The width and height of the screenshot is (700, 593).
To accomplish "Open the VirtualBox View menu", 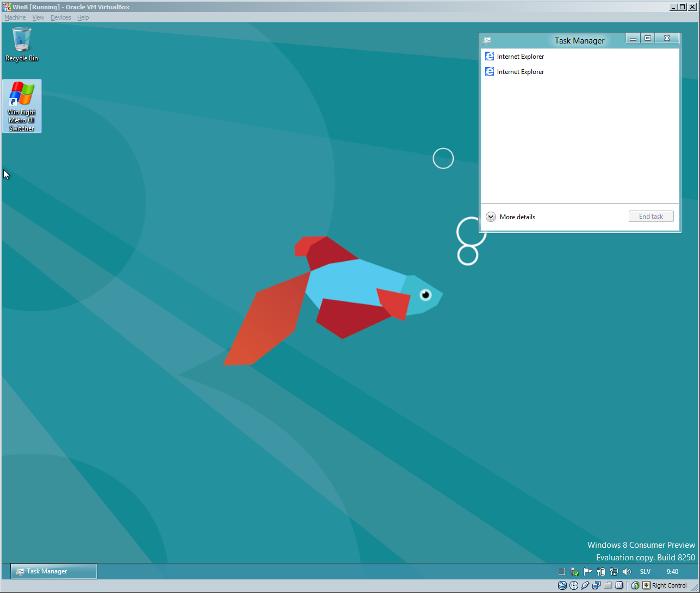I will tap(38, 17).
